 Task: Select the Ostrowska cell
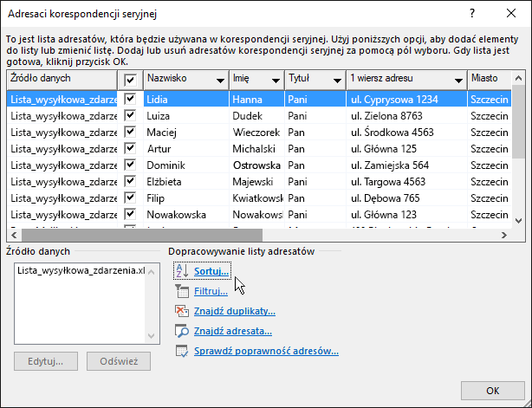(256, 165)
